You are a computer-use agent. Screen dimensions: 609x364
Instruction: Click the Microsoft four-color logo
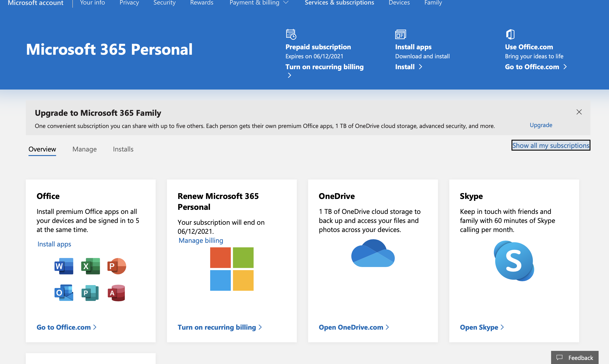[x=232, y=269]
